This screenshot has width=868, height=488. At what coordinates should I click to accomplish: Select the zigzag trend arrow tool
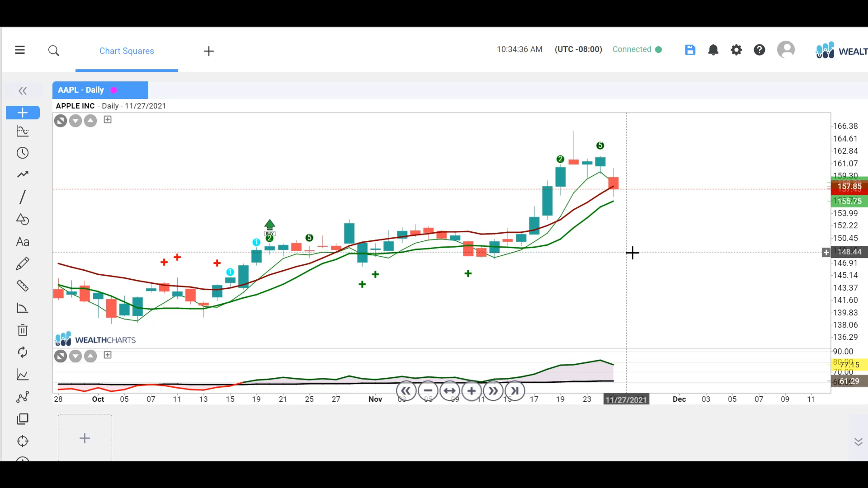pos(23,174)
